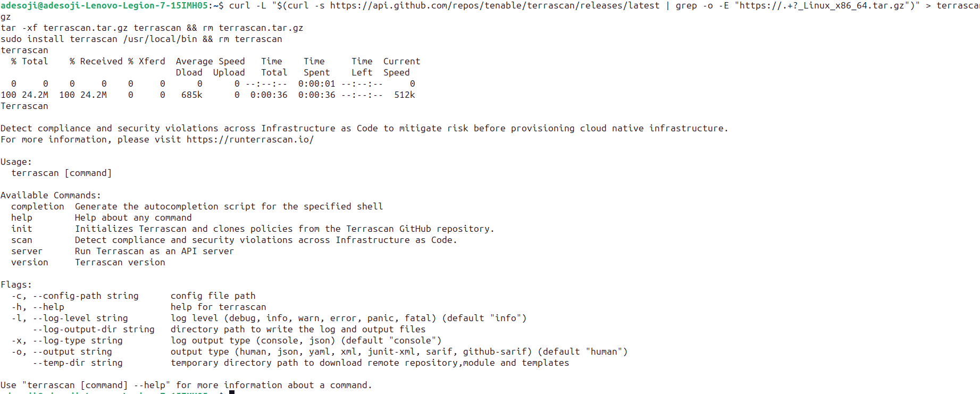
Task: Click the 'sudo install terrascan /usr/local/bin' line
Action: point(99,39)
